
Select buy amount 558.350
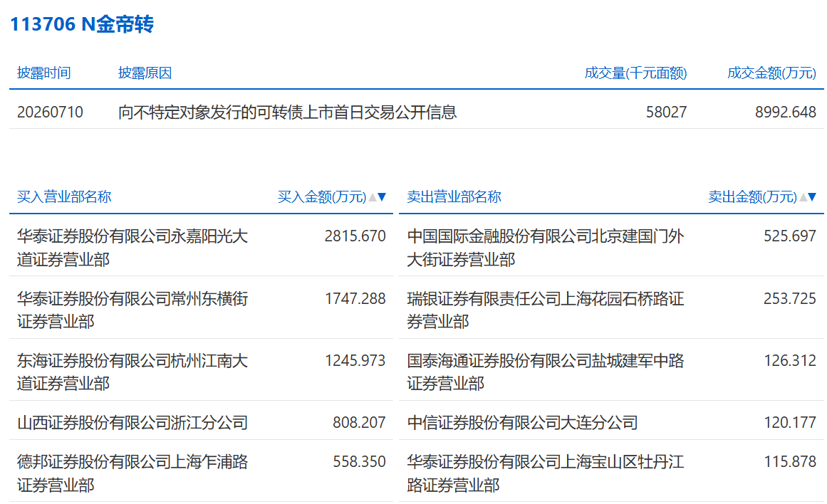359,461
